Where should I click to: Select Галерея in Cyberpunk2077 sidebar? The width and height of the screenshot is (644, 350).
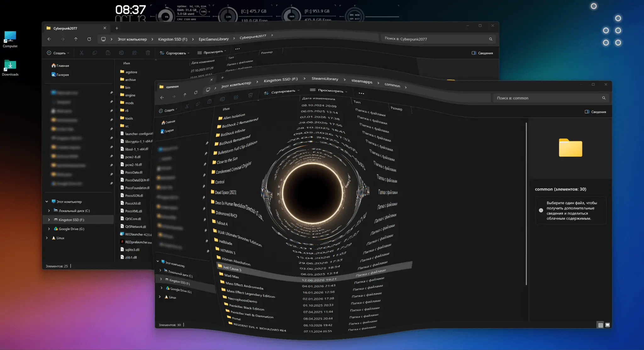pyautogui.click(x=60, y=75)
